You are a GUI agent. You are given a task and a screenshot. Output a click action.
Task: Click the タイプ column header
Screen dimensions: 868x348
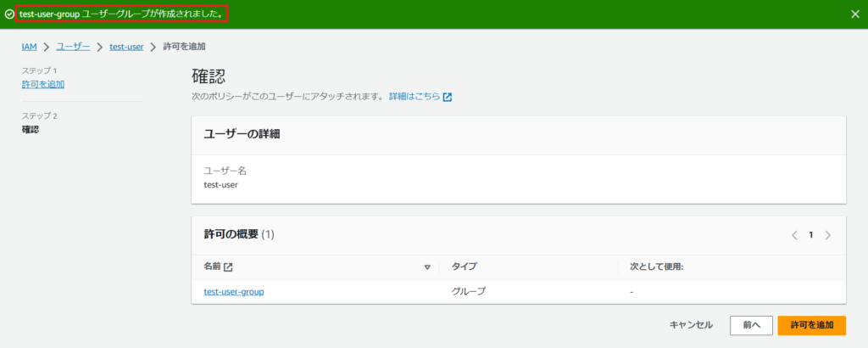(x=464, y=267)
